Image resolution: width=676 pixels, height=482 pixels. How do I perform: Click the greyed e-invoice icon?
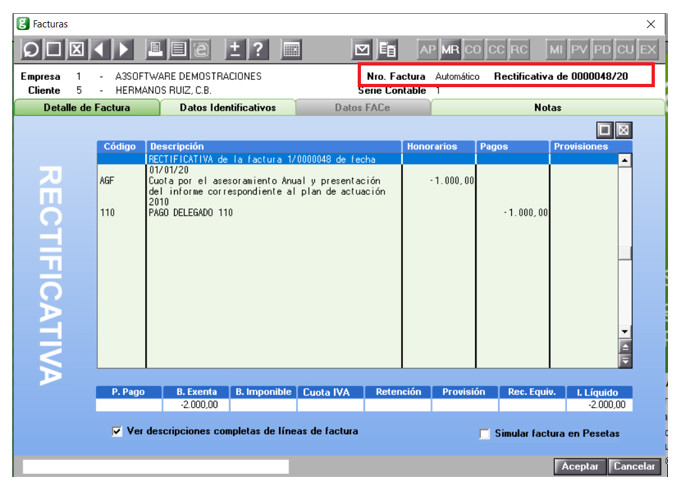pyautogui.click(x=201, y=49)
